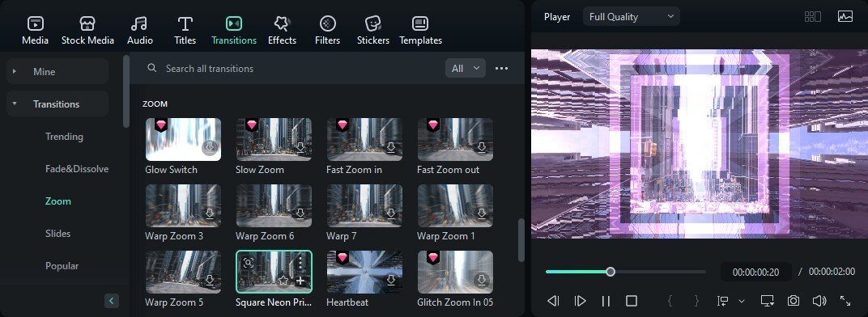
Task: Select the Slides category
Action: [58, 234]
